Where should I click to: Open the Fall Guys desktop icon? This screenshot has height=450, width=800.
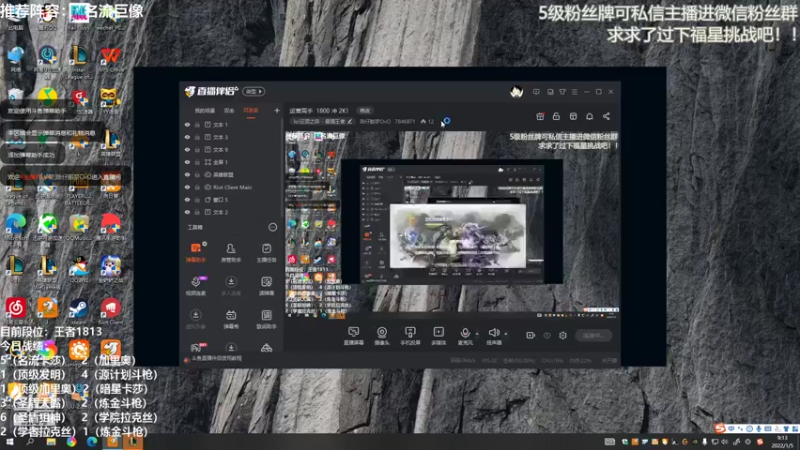(79, 15)
